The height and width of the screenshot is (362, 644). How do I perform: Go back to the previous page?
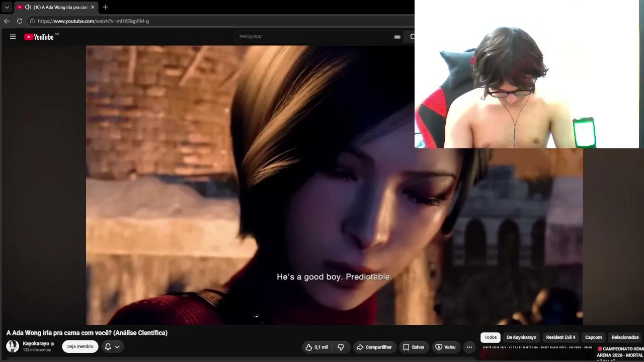coord(7,21)
